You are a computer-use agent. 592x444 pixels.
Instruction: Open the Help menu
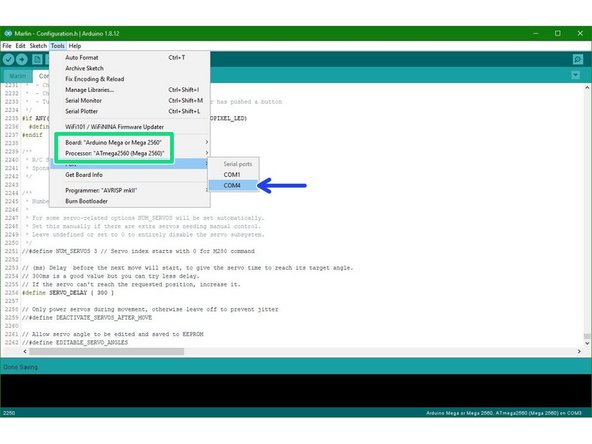tap(75, 46)
